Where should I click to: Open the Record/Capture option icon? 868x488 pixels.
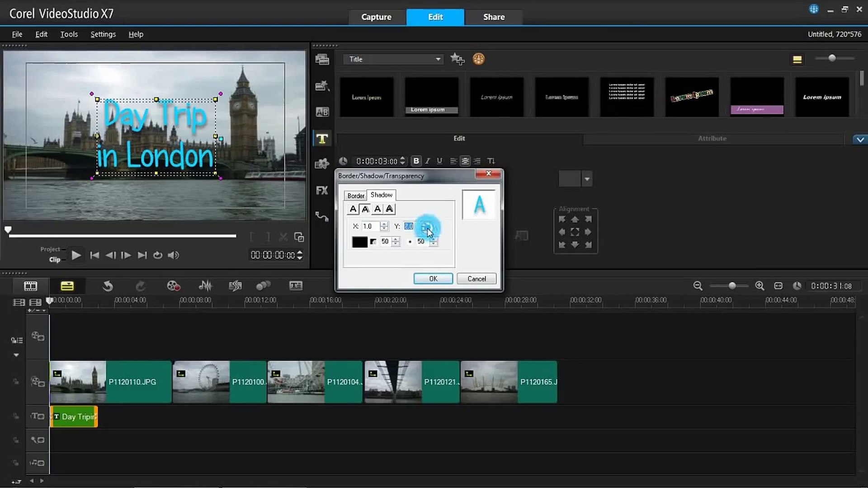(174, 286)
